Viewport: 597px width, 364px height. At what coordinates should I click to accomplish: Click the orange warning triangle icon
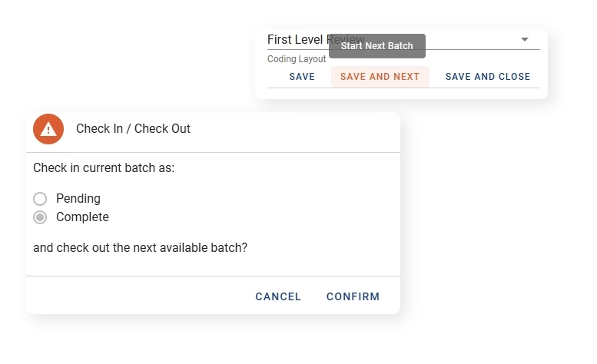(48, 128)
